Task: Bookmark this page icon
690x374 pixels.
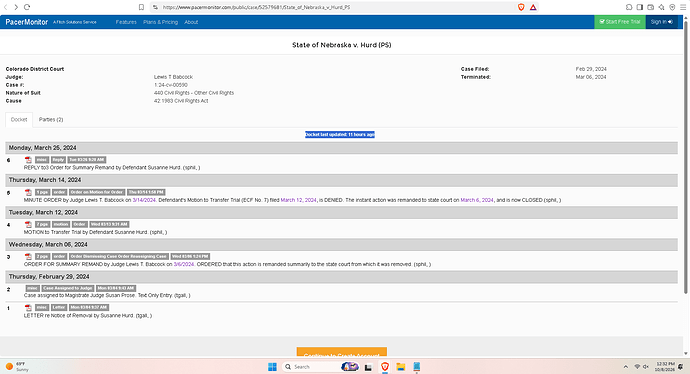Action: tap(141, 7)
